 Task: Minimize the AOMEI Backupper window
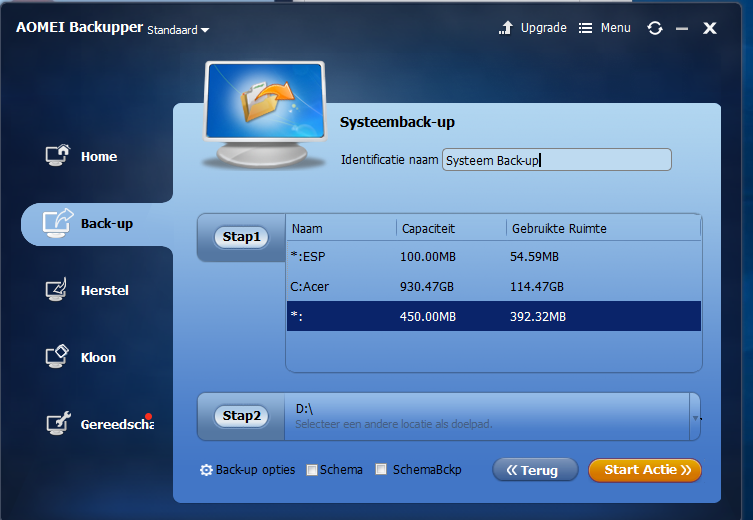click(x=682, y=29)
